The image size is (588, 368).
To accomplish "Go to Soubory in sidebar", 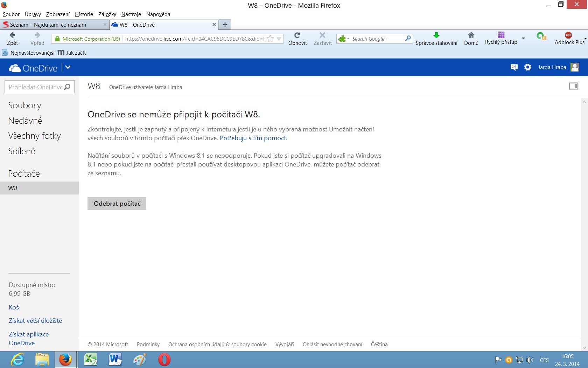I will pyautogui.click(x=25, y=105).
